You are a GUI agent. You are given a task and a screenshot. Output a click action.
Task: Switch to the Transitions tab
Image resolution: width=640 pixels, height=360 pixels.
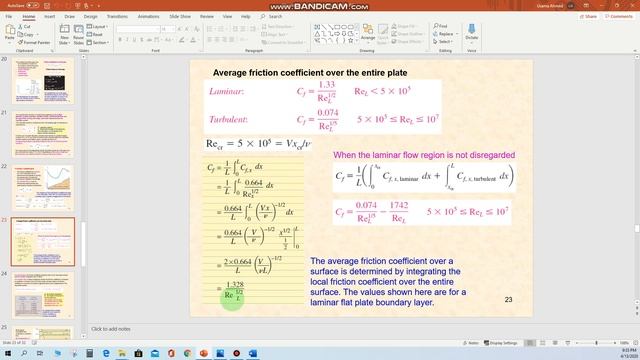coord(117,16)
